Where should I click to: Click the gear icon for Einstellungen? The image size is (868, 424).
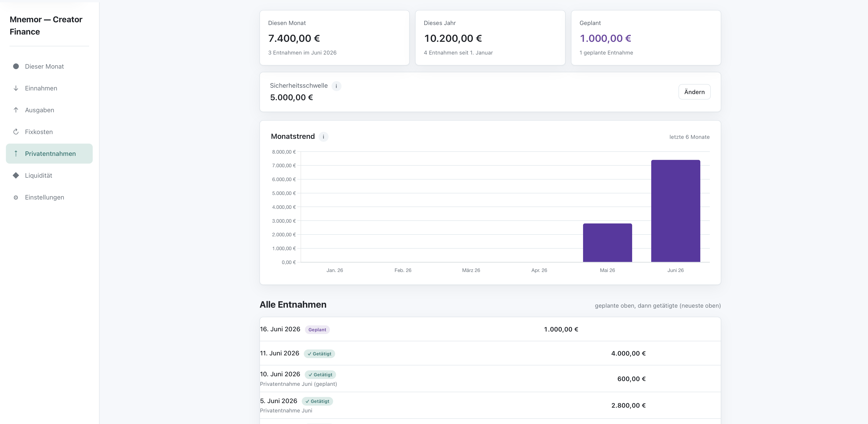click(x=16, y=197)
